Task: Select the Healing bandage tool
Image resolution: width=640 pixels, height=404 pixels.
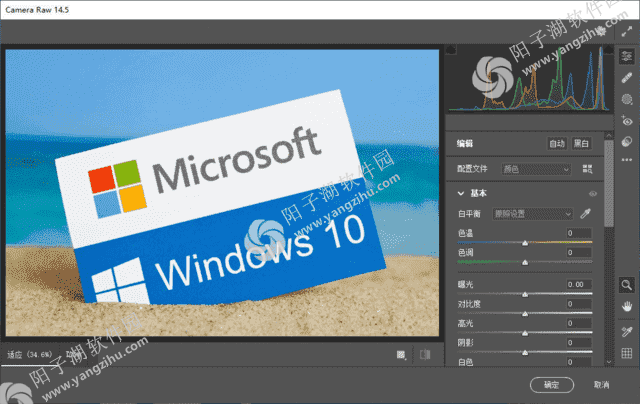Action: click(x=627, y=78)
